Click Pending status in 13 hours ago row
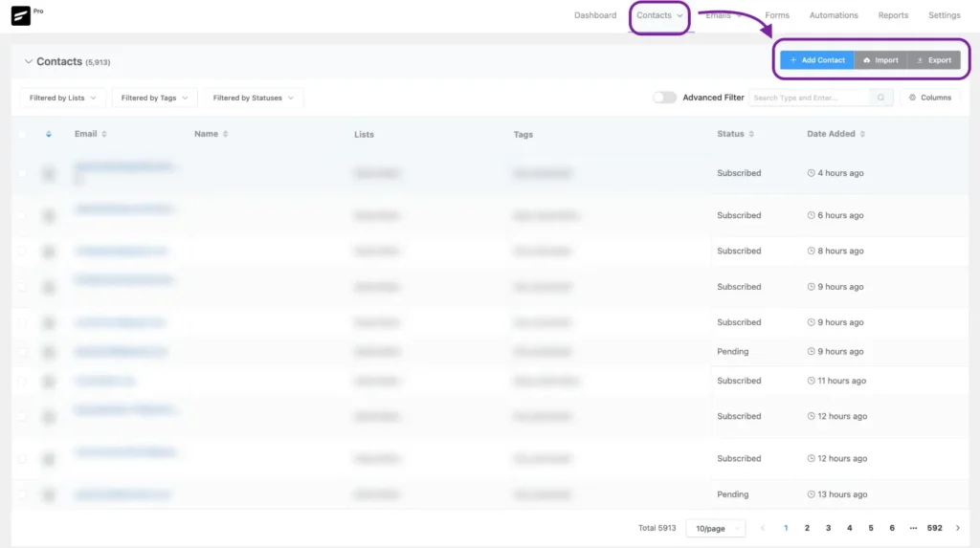Viewport: 980px width, 548px height. [x=732, y=494]
